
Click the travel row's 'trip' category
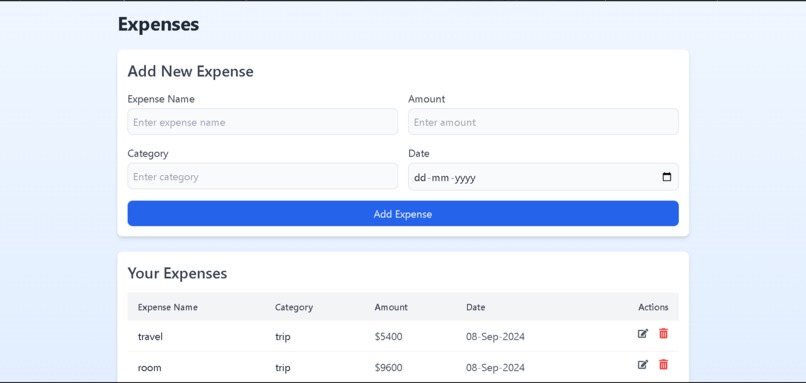tap(283, 337)
